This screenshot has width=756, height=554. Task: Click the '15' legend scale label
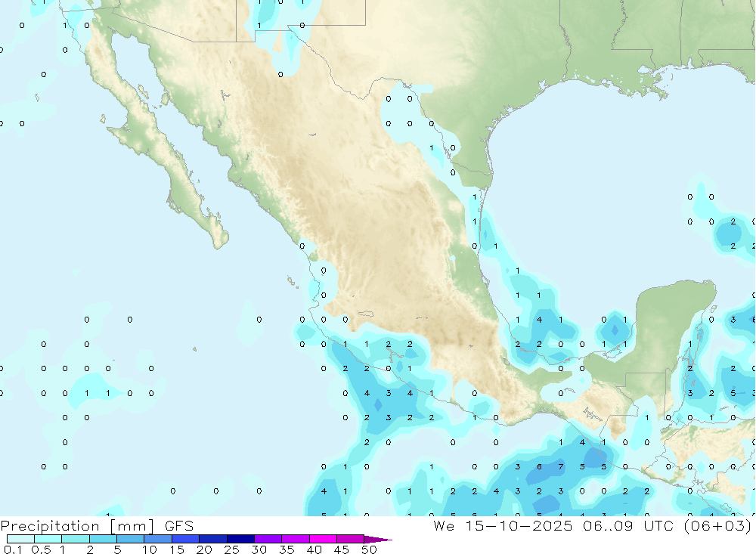(x=177, y=549)
